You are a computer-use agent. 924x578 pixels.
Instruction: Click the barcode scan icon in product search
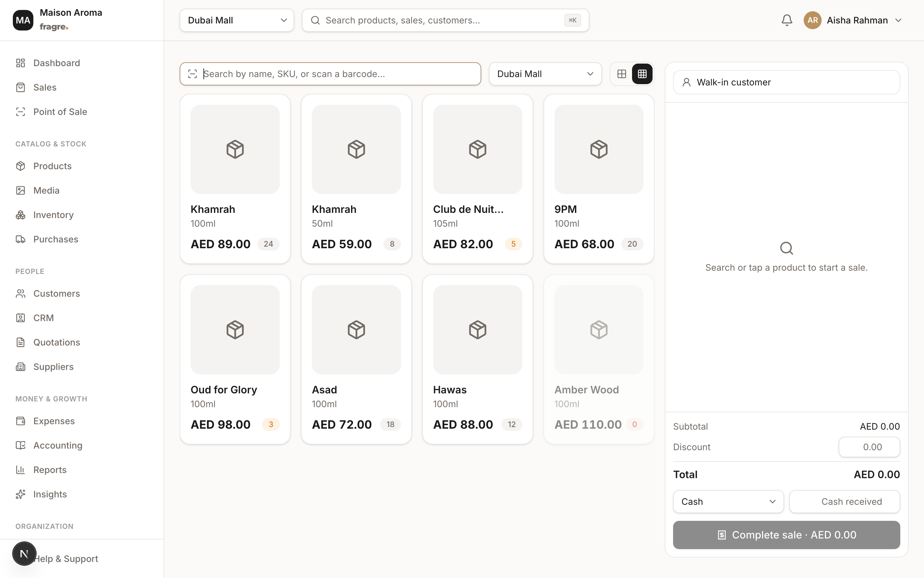(x=193, y=74)
